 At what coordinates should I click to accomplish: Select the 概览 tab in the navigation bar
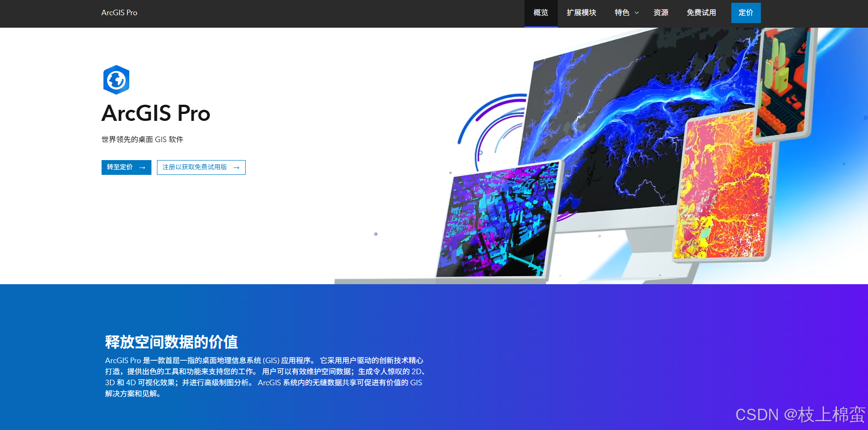(541, 13)
